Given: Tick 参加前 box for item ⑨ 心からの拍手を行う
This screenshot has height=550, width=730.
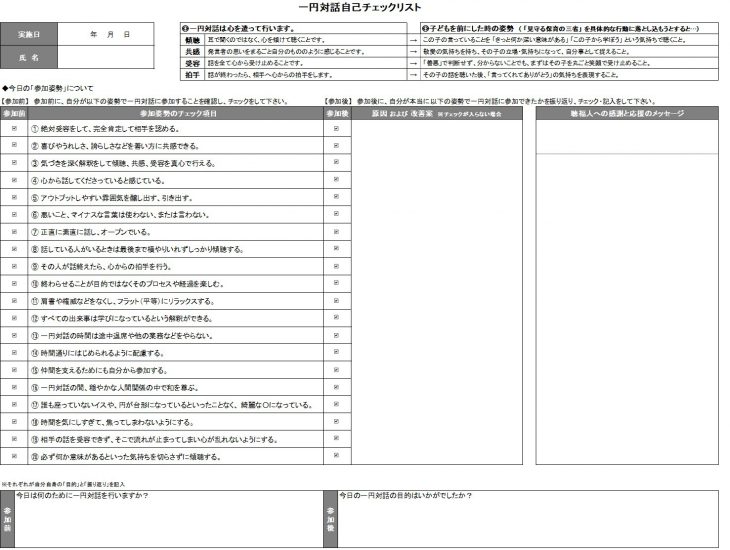Looking at the screenshot, I should pyautogui.click(x=14, y=266).
